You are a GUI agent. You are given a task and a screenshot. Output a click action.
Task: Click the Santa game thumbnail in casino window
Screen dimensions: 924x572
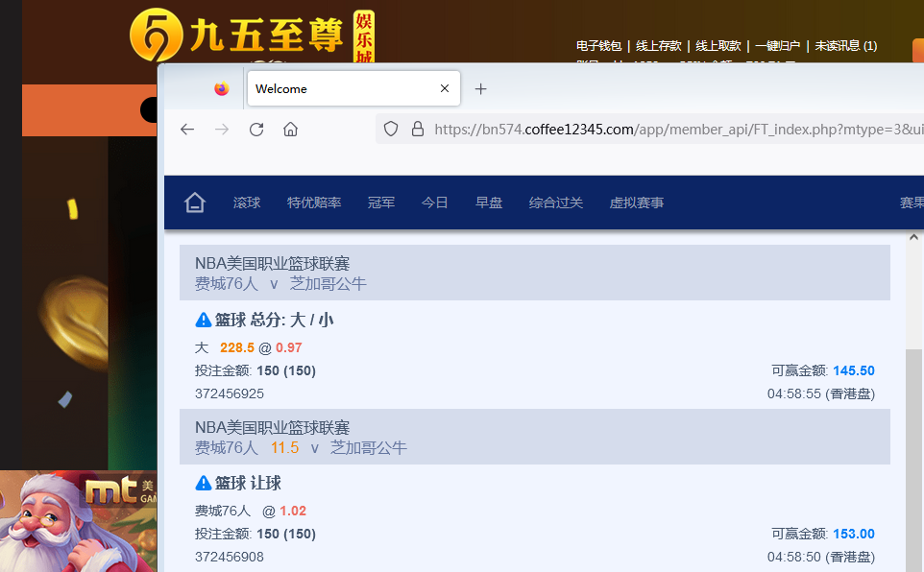pos(79,521)
